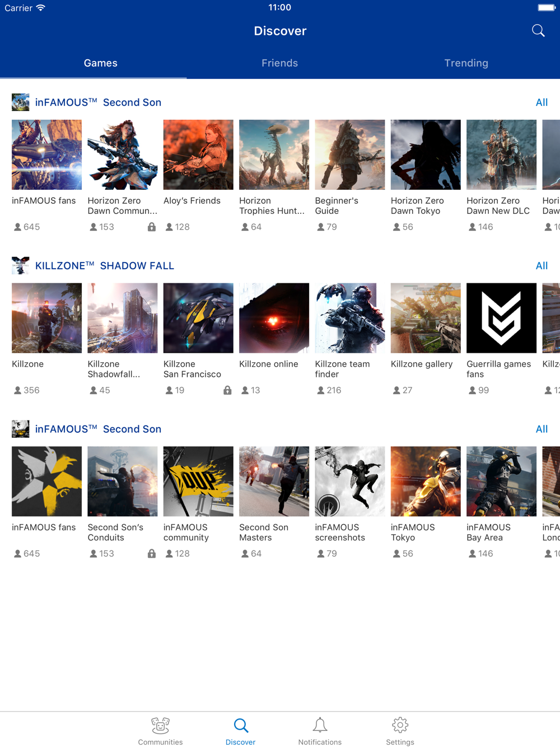The image size is (560, 747).
Task: Switch to the Friends tab
Action: pyautogui.click(x=280, y=63)
